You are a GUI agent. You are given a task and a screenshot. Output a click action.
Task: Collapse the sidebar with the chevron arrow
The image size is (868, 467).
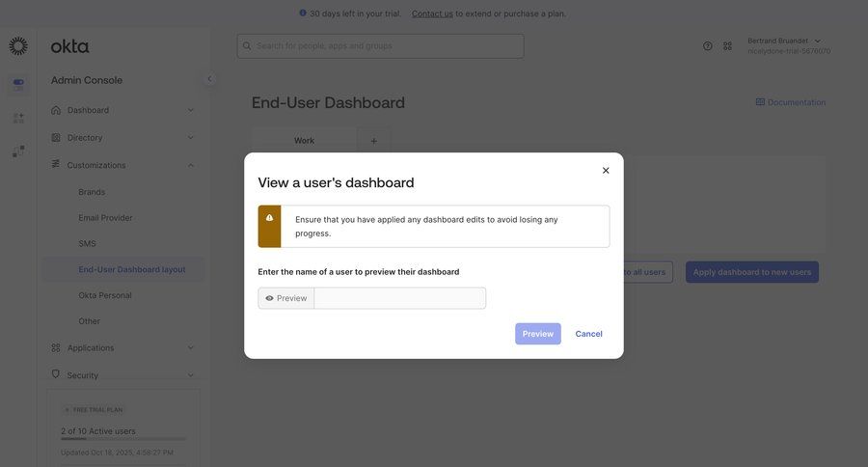point(209,79)
